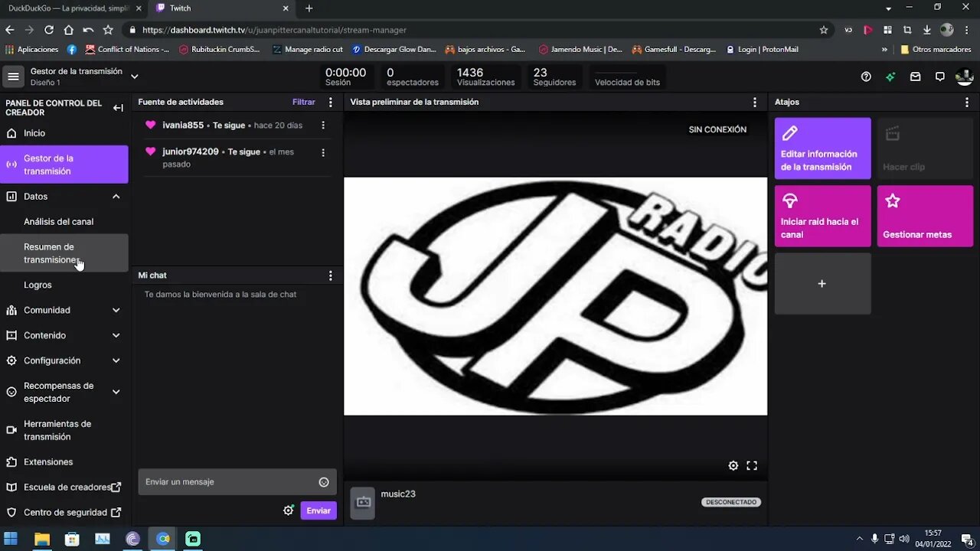Open Atajos panel options menu
This screenshot has height=551, width=980.
tap(967, 102)
